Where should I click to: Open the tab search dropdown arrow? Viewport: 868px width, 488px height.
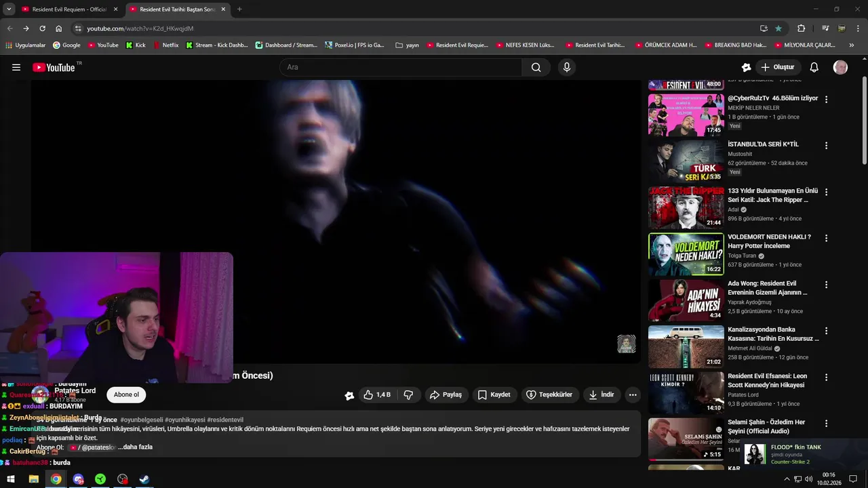[9, 9]
